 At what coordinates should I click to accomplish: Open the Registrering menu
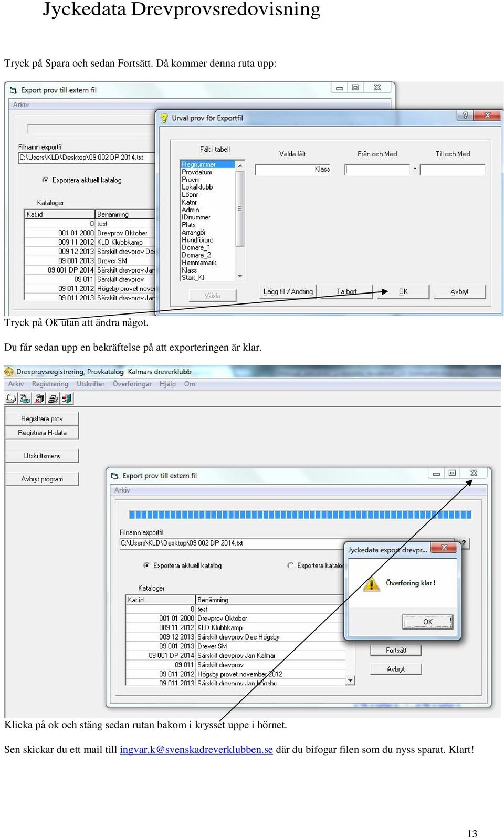point(50,384)
